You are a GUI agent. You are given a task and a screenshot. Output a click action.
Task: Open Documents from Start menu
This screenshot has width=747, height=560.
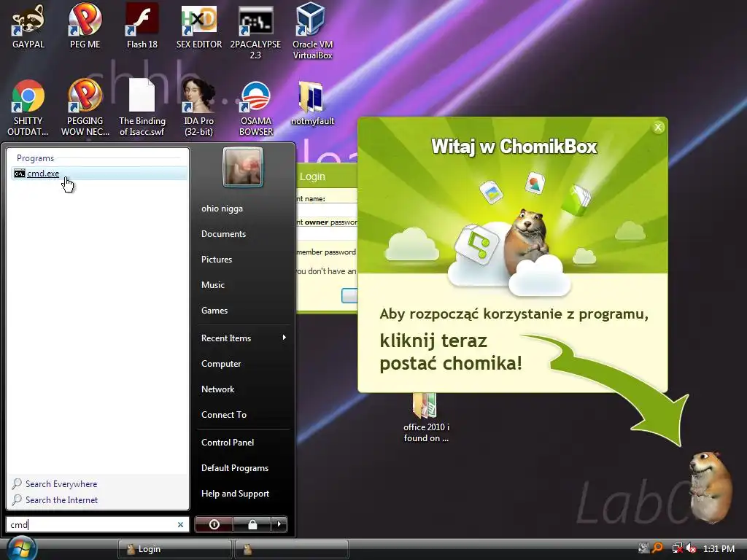pyautogui.click(x=223, y=234)
